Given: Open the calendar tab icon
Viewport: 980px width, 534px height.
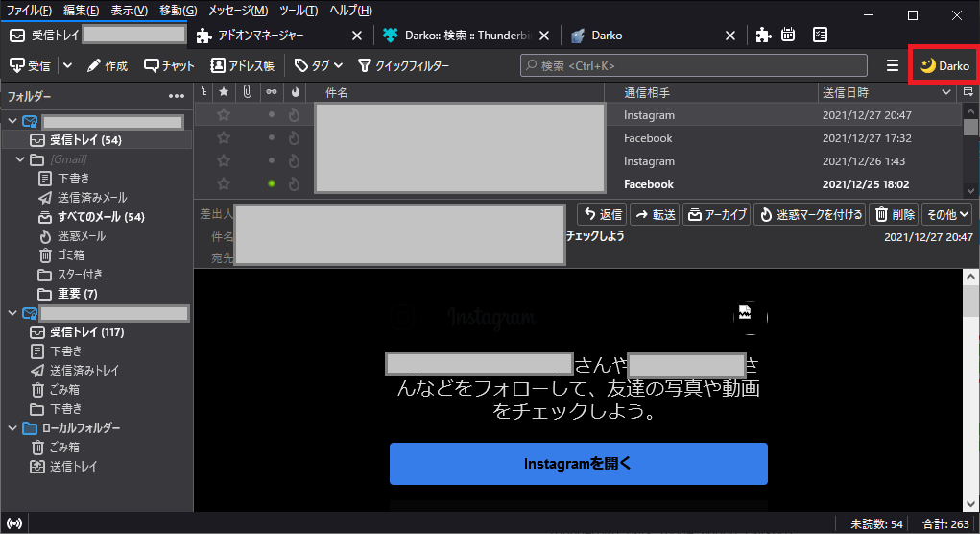Looking at the screenshot, I should pos(788,35).
